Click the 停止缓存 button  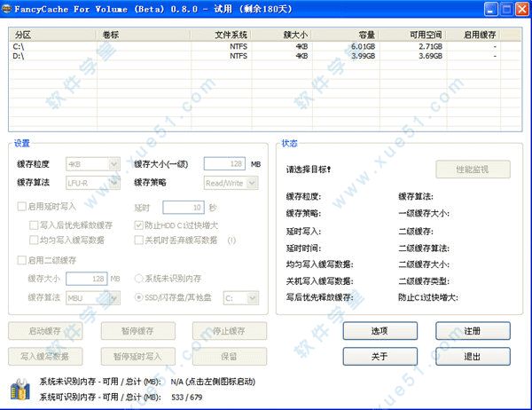click(x=230, y=331)
